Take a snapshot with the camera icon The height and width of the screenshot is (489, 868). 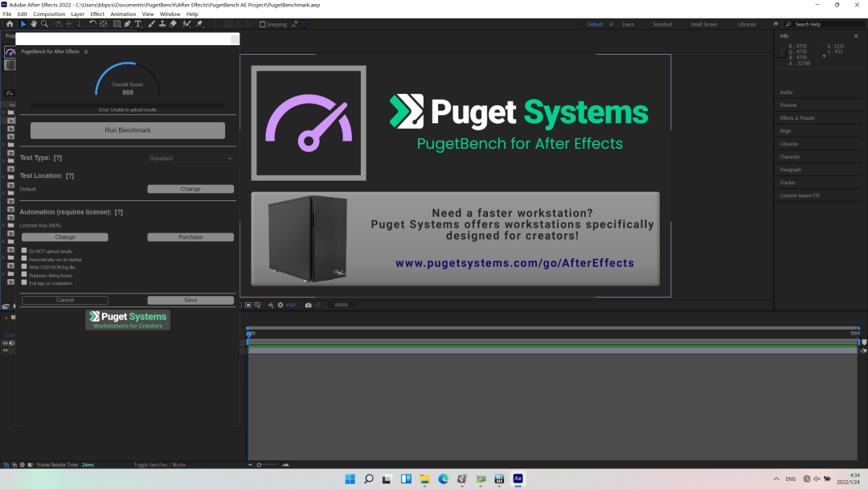click(308, 305)
